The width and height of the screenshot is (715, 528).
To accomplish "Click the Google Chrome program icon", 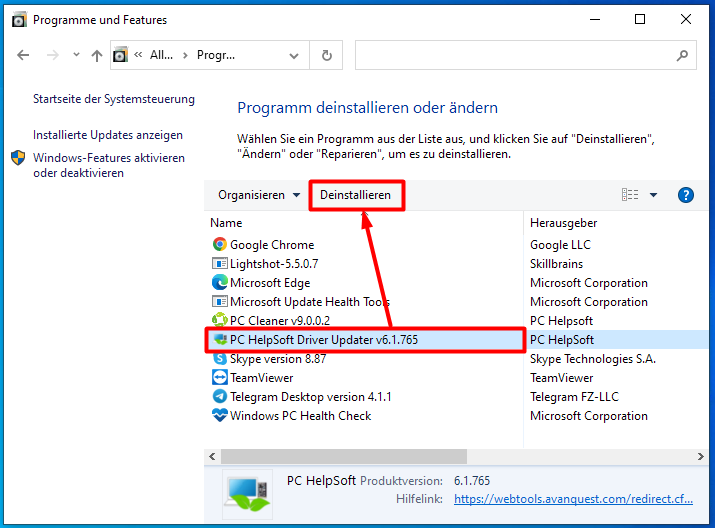I will point(220,244).
